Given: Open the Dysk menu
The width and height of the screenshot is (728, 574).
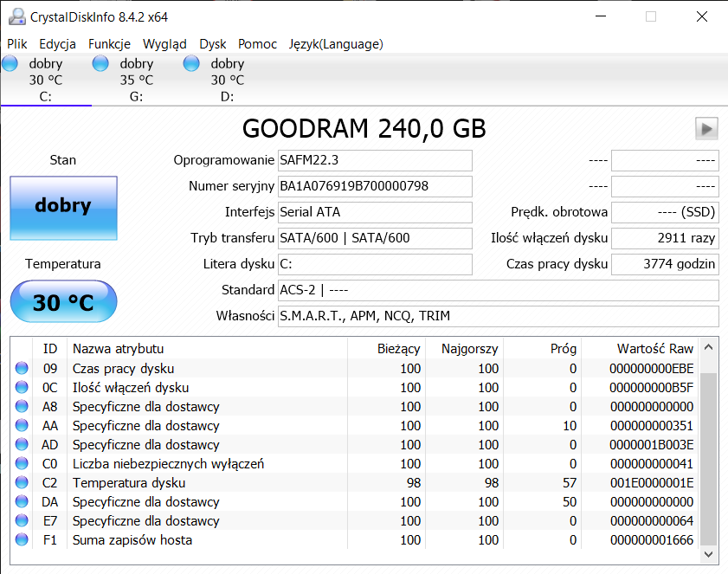Looking at the screenshot, I should coord(213,44).
